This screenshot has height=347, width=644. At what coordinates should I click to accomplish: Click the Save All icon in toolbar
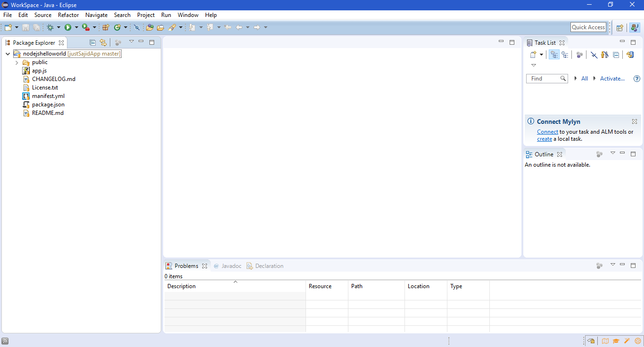(x=36, y=27)
